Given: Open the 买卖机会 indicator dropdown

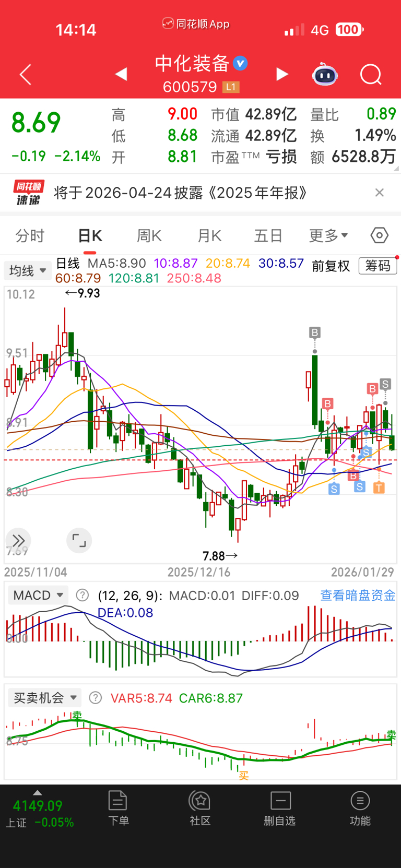Looking at the screenshot, I should point(44,698).
